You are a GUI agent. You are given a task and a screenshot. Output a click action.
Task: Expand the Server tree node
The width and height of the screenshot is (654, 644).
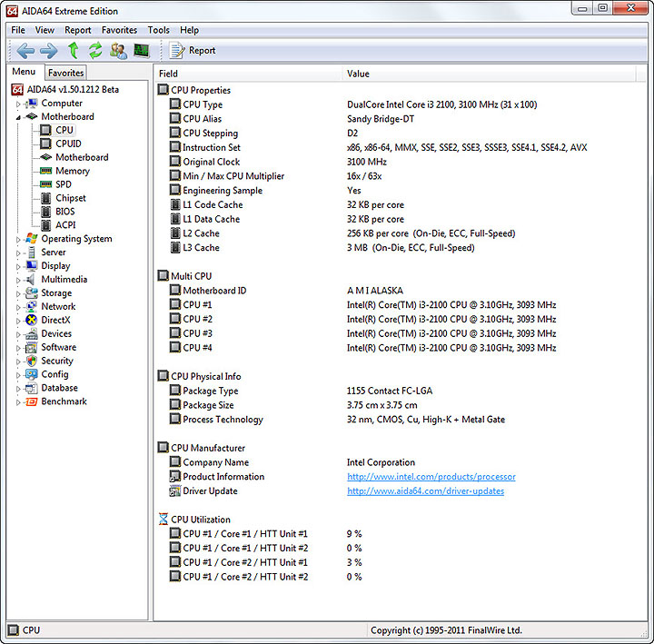tap(18, 253)
